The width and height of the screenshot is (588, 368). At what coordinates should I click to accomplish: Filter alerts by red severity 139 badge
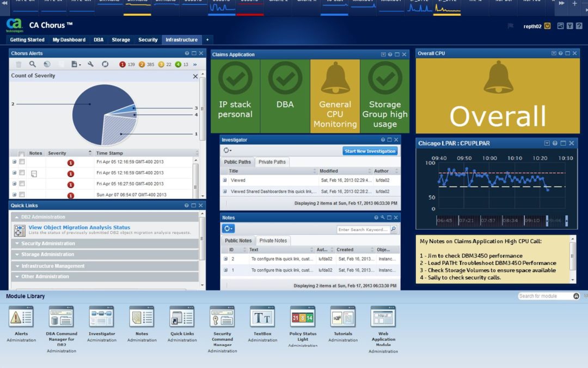point(127,64)
